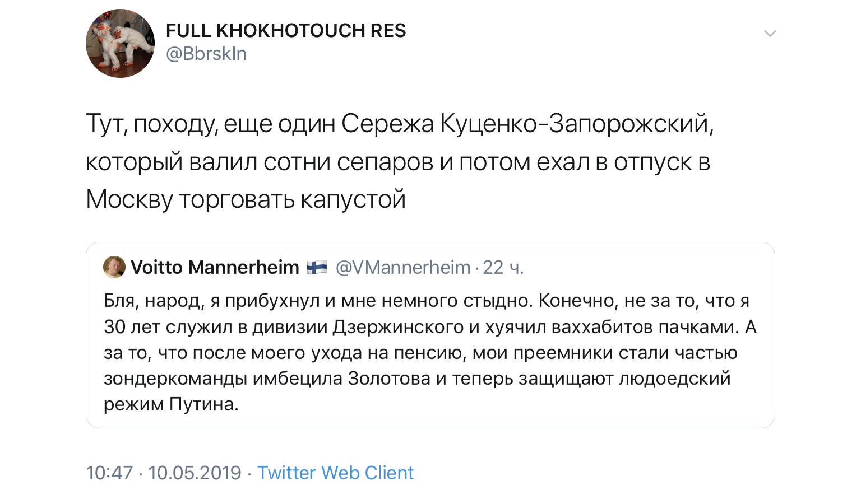Click the Finnish flag emoji
The width and height of the screenshot is (861, 504).
(317, 268)
